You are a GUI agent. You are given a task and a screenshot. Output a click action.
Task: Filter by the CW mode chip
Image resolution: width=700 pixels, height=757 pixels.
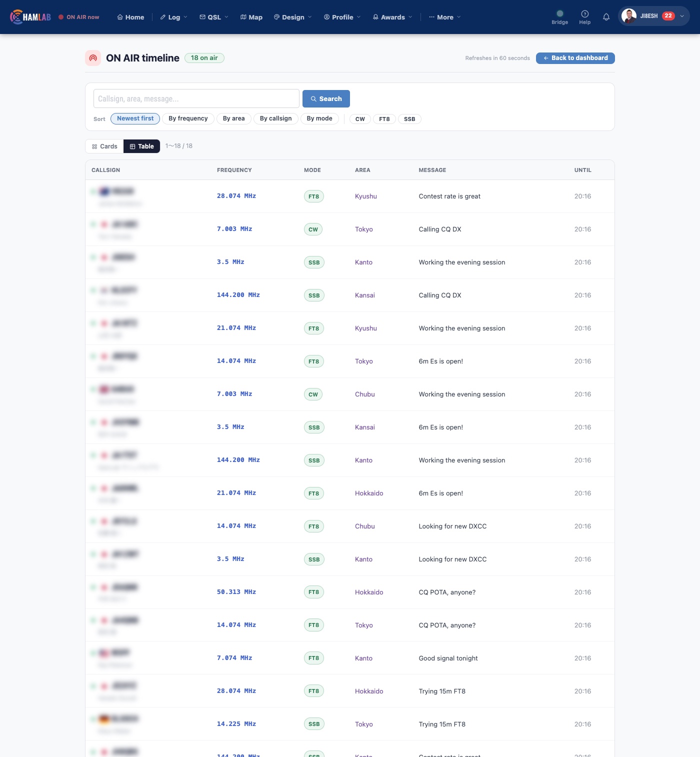tap(360, 119)
